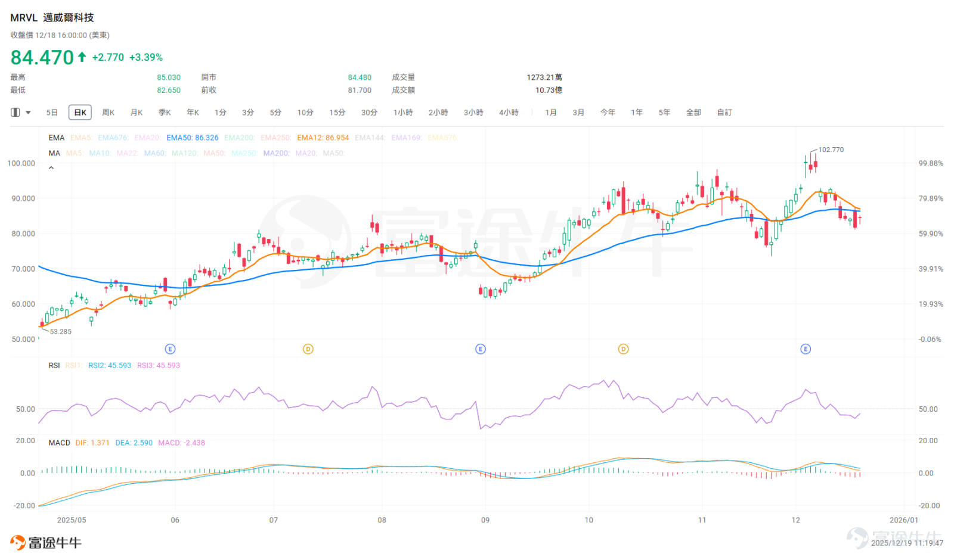Toggle the MA60 moving average
The width and height of the screenshot is (954, 560).
[155, 153]
